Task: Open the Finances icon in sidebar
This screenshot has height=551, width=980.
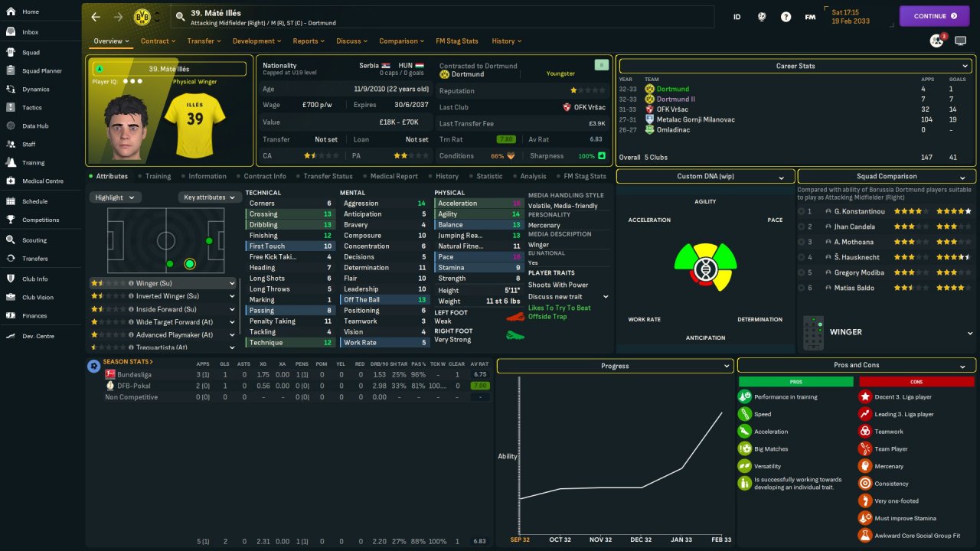Action: coord(11,315)
